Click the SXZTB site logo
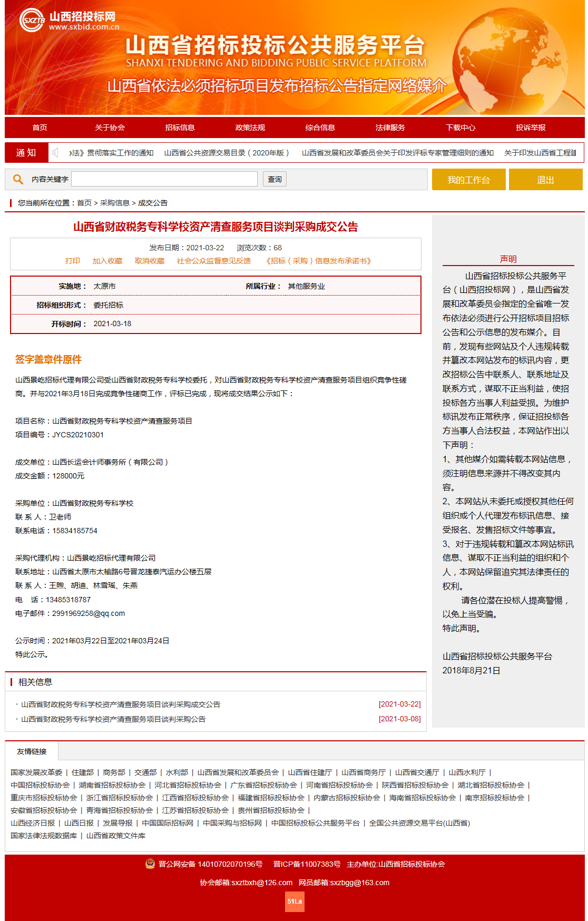This screenshot has width=588, height=921. tap(32, 21)
